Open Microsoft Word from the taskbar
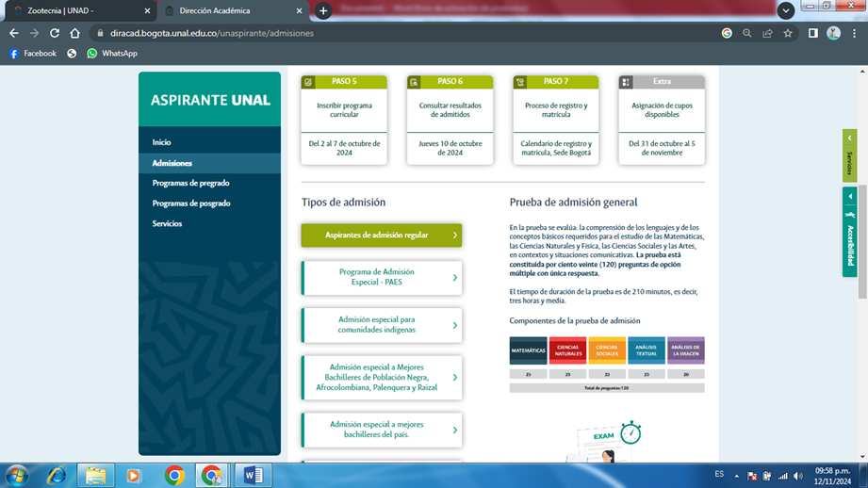 [253, 476]
